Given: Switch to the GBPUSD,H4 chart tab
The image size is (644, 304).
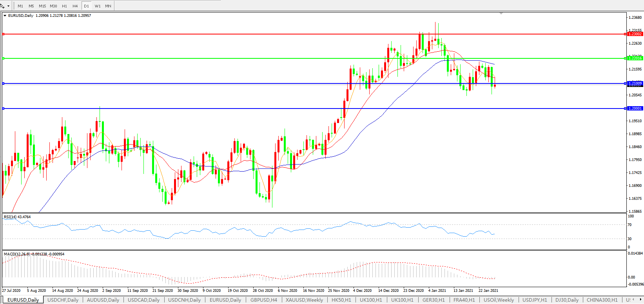Looking at the screenshot, I should (x=263, y=300).
